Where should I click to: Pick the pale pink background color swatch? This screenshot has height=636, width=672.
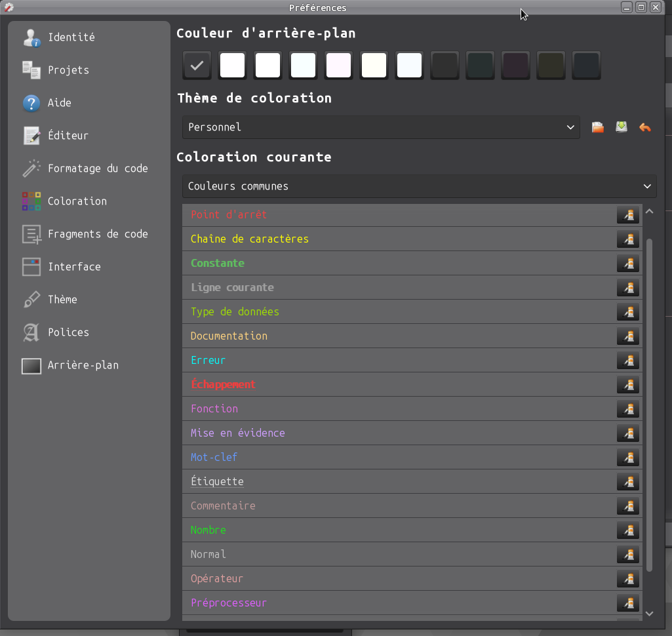[x=338, y=66]
